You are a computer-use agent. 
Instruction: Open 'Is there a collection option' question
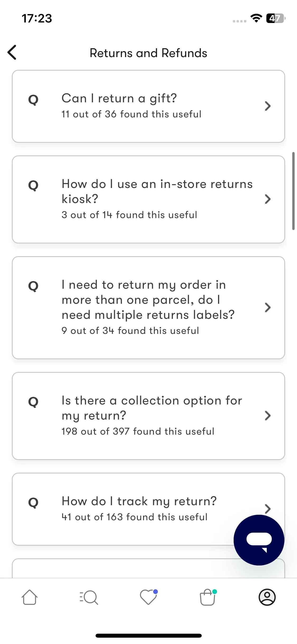point(148,416)
